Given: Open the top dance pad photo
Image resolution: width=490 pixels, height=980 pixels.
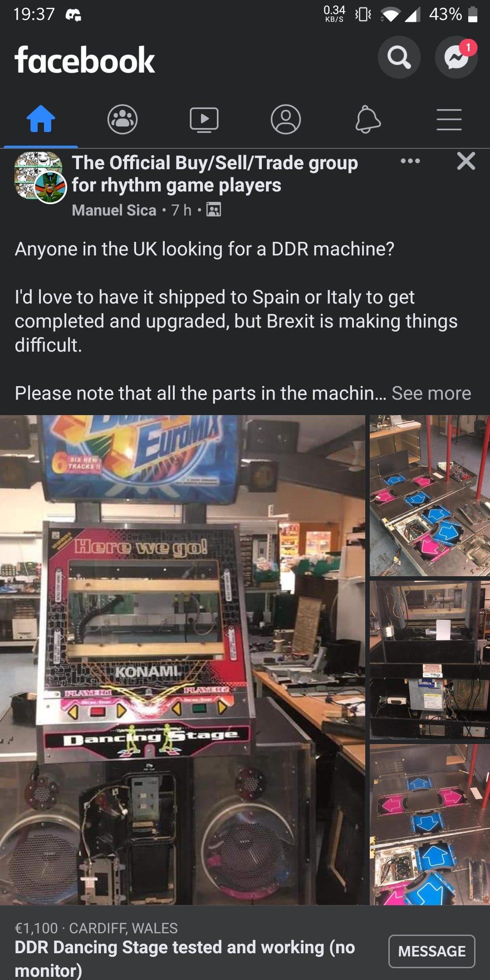Looking at the screenshot, I should [x=430, y=496].
